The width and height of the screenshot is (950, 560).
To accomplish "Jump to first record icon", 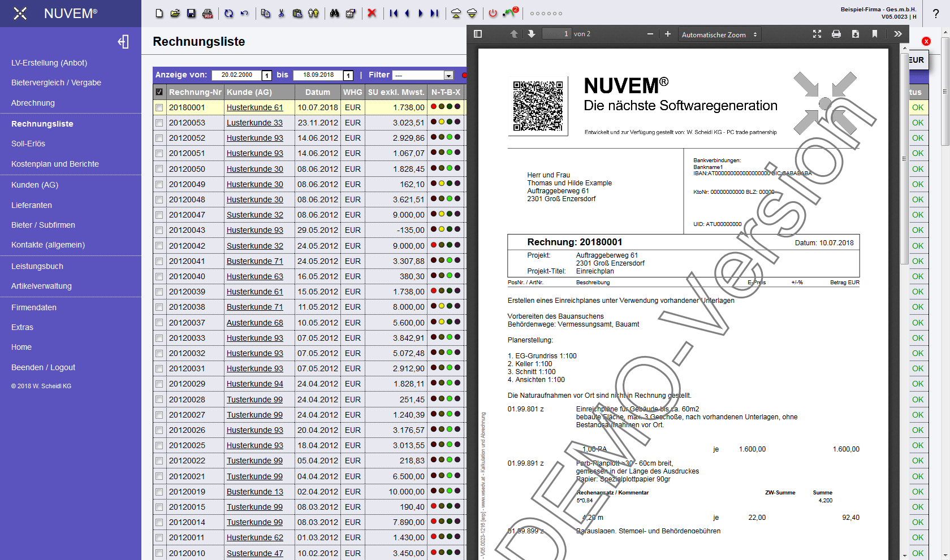I will 393,13.
